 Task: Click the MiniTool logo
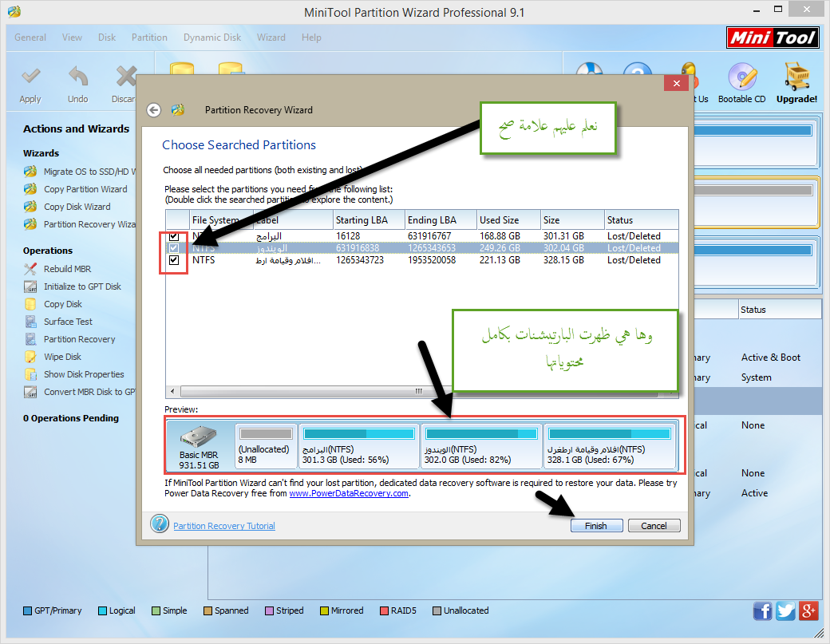click(773, 38)
